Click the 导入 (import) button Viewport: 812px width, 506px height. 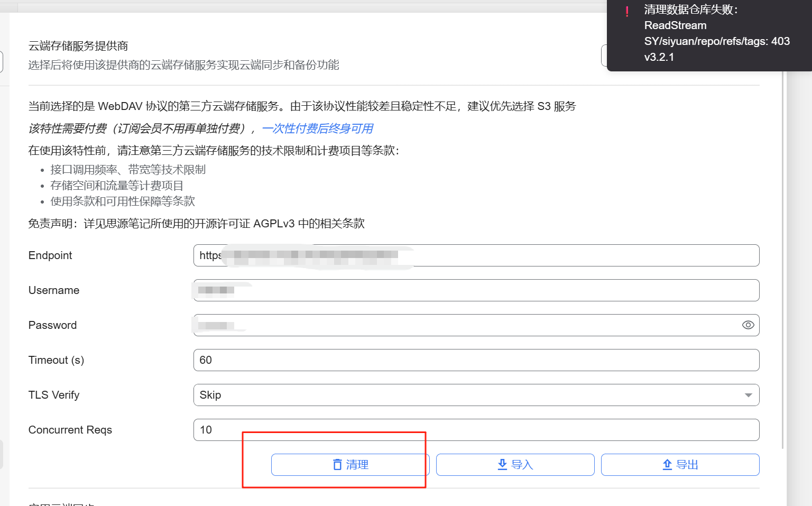click(515, 465)
